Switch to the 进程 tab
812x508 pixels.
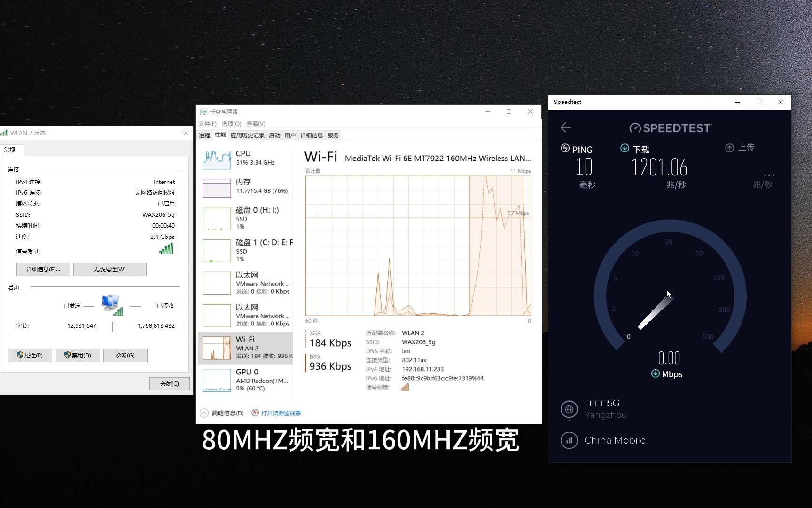(204, 135)
